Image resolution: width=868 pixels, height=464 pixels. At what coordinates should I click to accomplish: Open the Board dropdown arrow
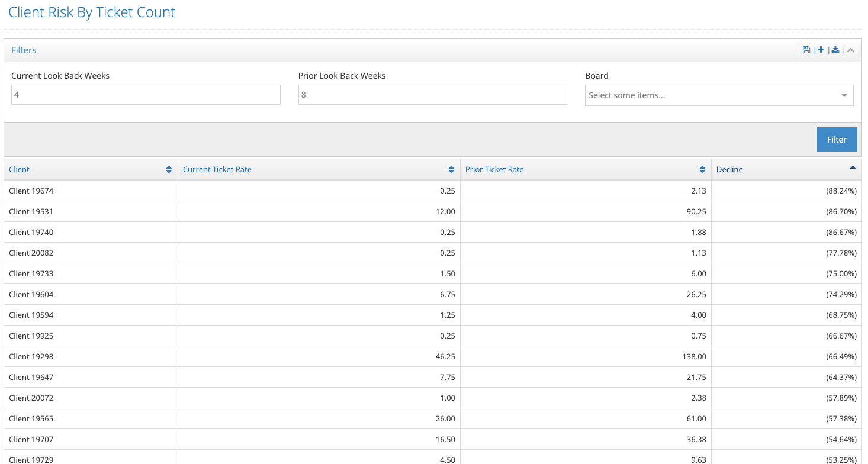[x=844, y=95]
